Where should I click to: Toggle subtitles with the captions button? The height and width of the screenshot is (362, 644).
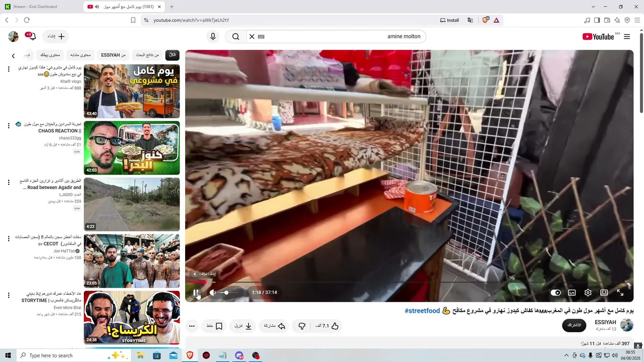[x=572, y=293]
